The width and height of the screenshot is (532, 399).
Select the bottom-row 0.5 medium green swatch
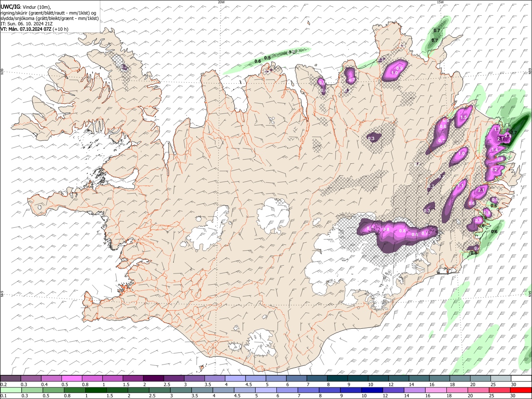(x=53, y=390)
